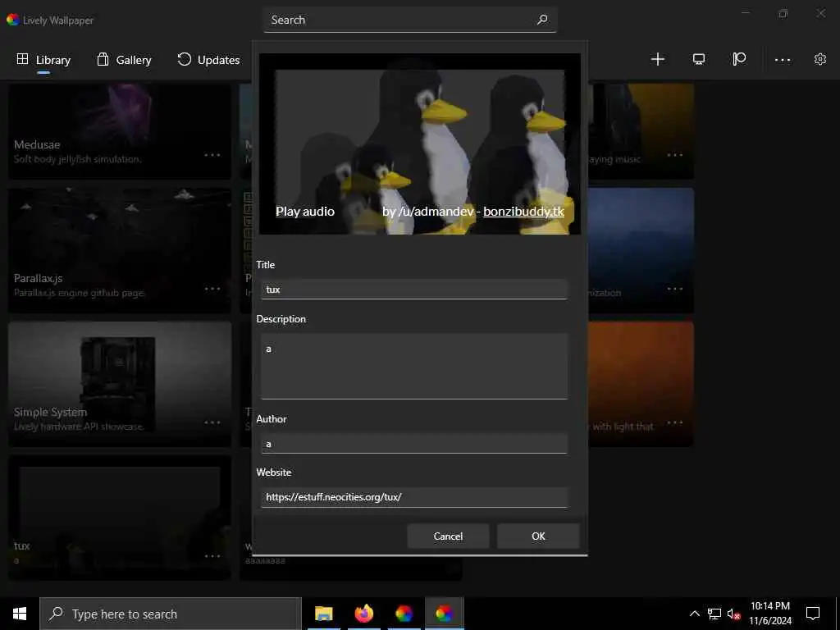This screenshot has width=840, height=630.
Task: Open Settings gear icon
Action: pos(820,59)
